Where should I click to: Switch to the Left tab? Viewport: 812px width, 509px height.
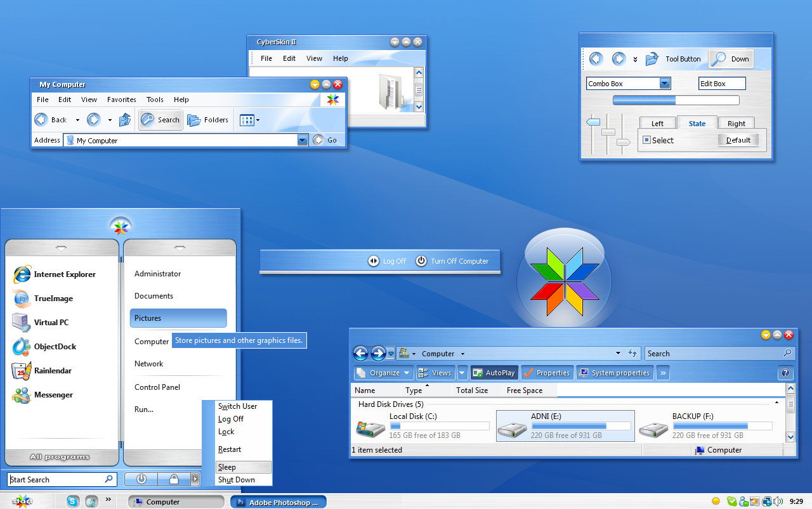(x=658, y=124)
